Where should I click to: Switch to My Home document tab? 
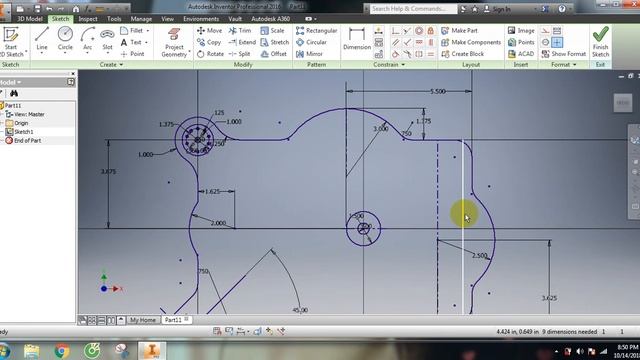(143, 320)
